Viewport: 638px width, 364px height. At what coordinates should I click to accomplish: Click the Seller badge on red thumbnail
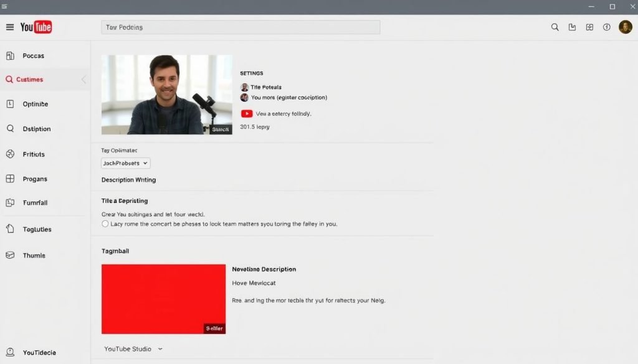tap(214, 329)
